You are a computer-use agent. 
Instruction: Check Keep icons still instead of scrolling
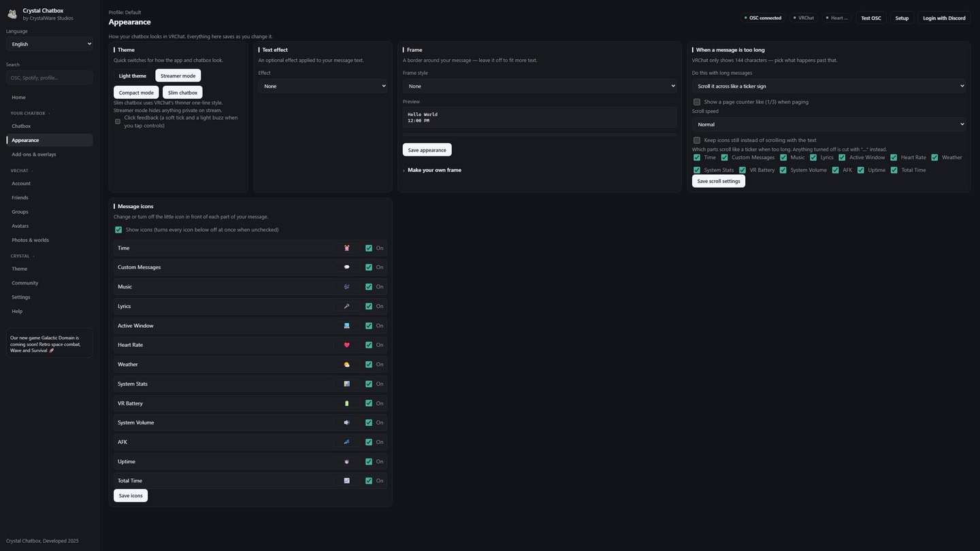pyautogui.click(x=697, y=140)
